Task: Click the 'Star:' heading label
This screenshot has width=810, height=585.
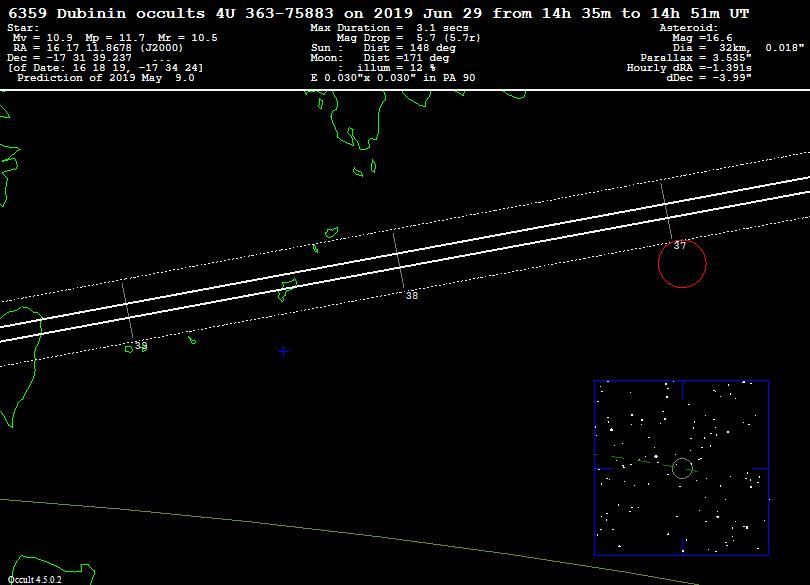Action: [23, 28]
